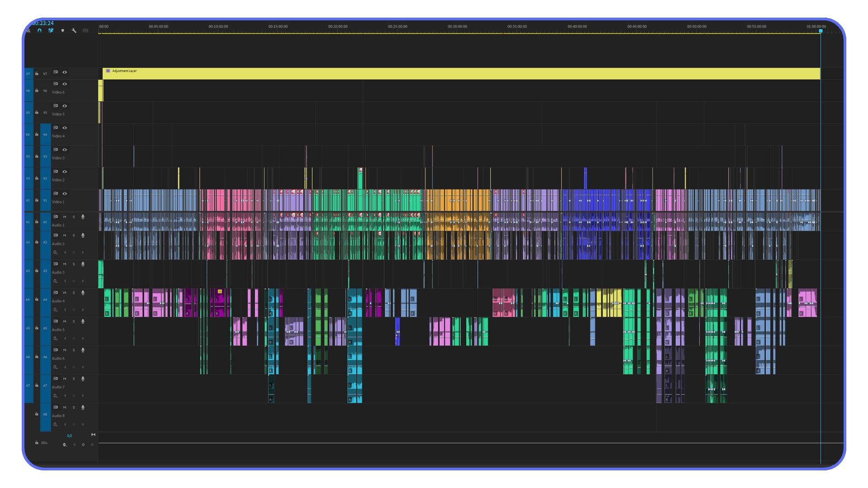The image size is (868, 488).
Task: Lock the Audio 8 track
Action: pyautogui.click(x=37, y=414)
